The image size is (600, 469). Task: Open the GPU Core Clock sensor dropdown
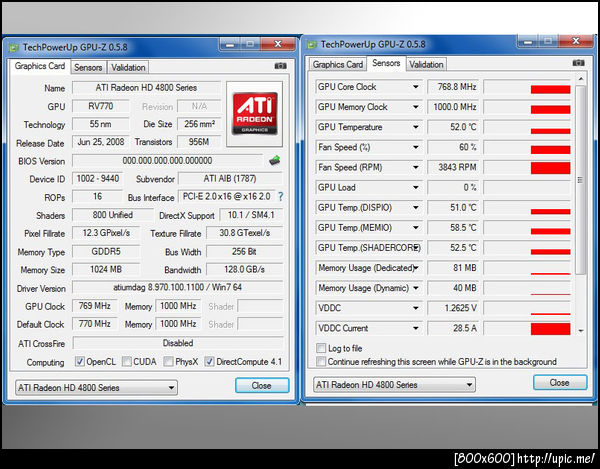click(x=416, y=87)
